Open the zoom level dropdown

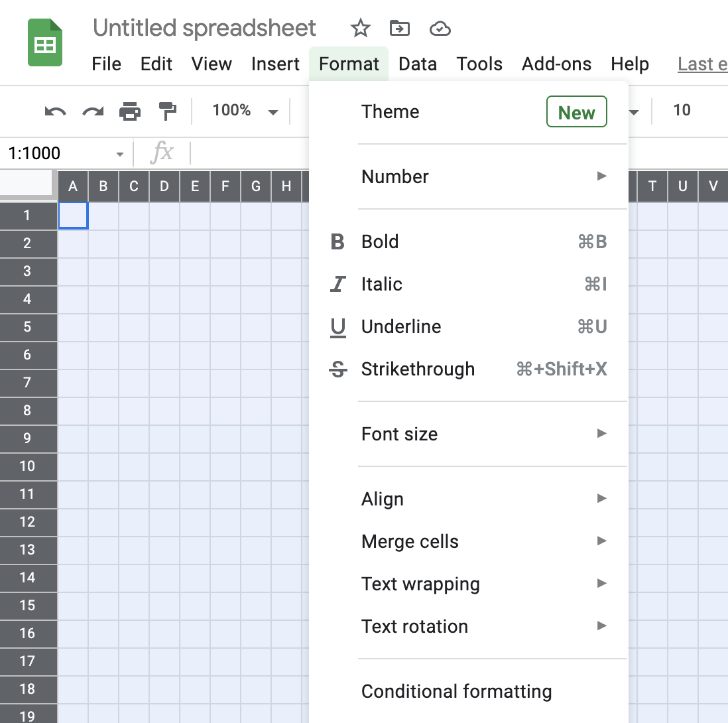click(245, 111)
